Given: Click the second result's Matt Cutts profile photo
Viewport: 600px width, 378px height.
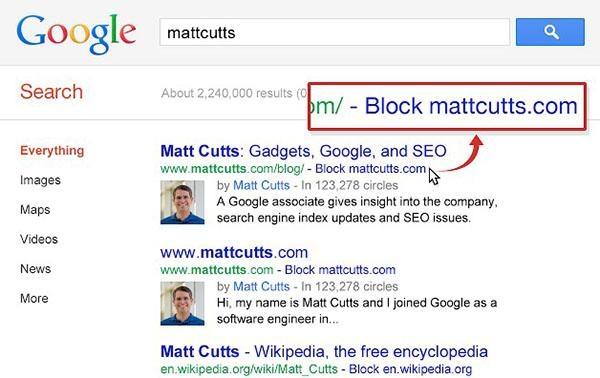Looking at the screenshot, I should [183, 303].
